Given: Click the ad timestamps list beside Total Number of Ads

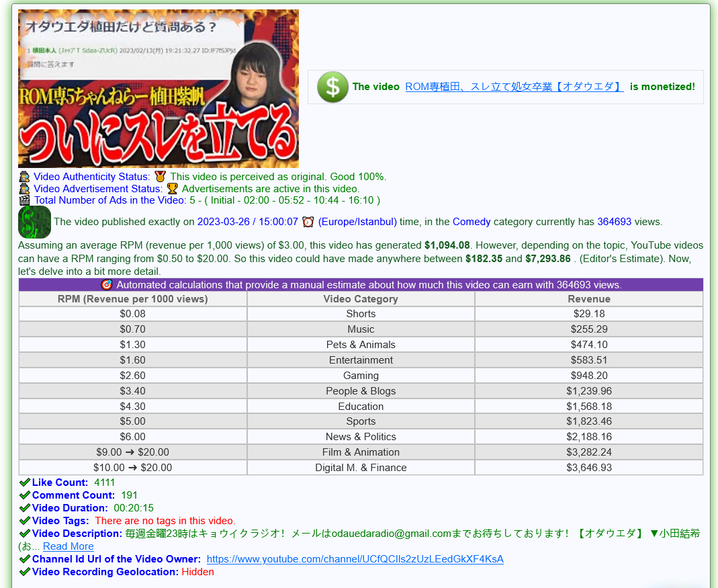Looking at the screenshot, I should 292,200.
